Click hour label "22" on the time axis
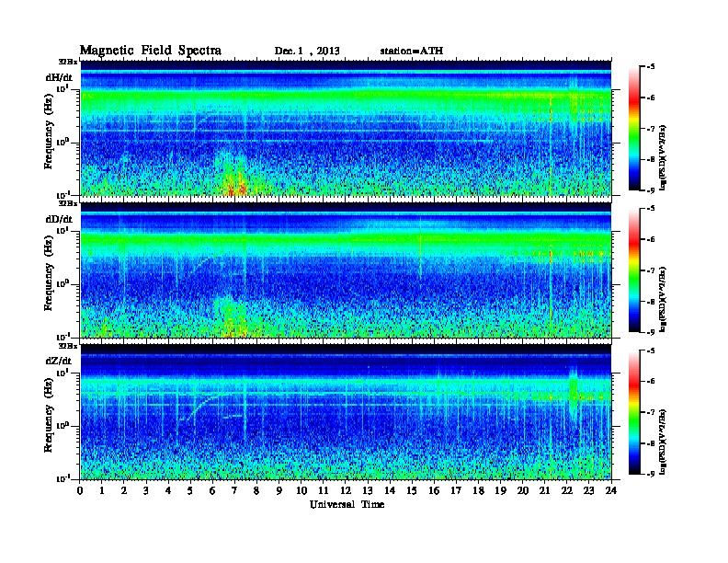The height and width of the screenshot is (563, 728). coord(567,490)
